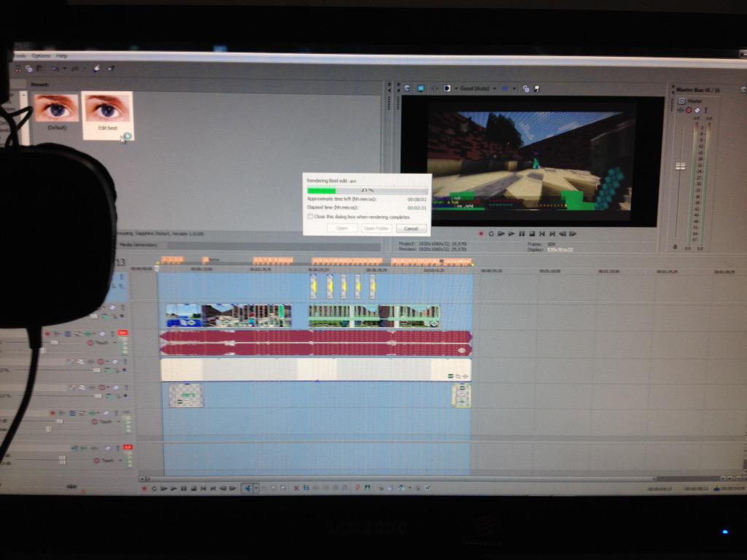The width and height of the screenshot is (747, 560).
Task: Open the Touch automation dropdown on first audio track
Action: tap(115, 343)
